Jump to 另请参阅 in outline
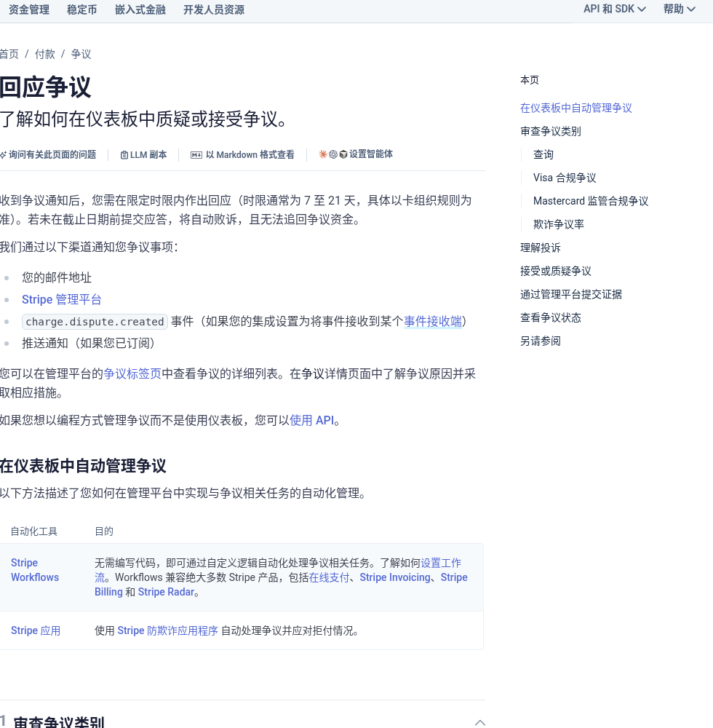Image resolution: width=713 pixels, height=728 pixels. click(x=541, y=341)
